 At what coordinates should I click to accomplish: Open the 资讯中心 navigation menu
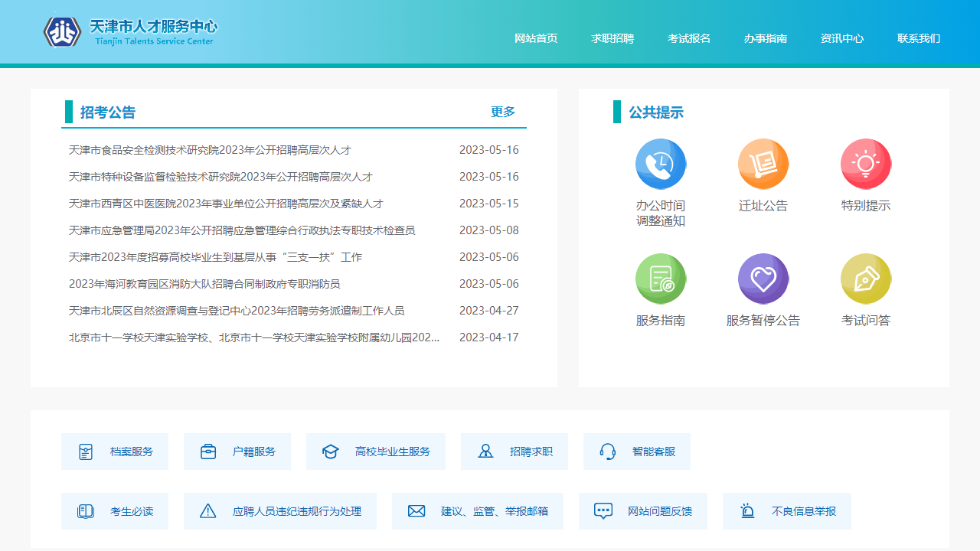[842, 38]
